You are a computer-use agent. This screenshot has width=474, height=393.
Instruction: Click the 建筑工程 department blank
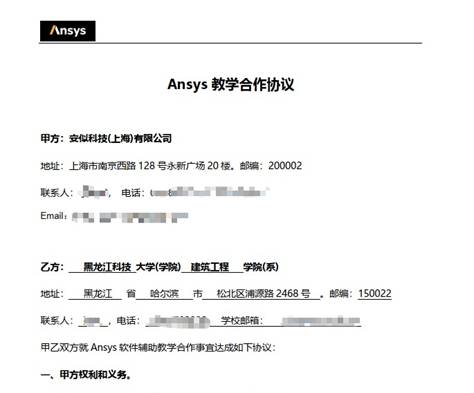[212, 267]
